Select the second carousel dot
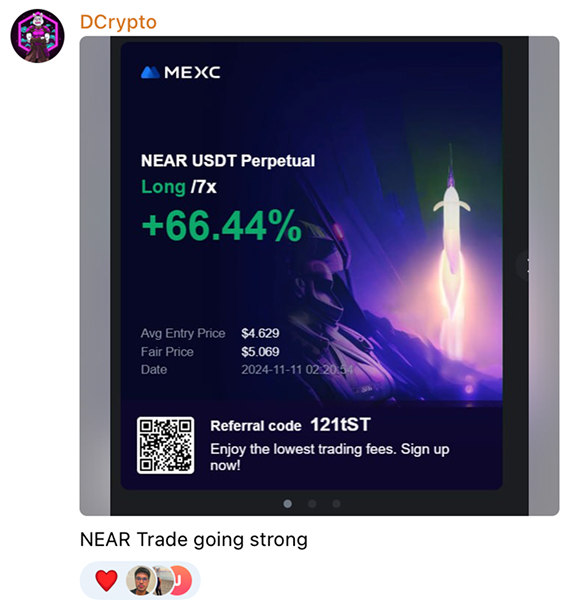Image resolution: width=578 pixels, height=609 pixels. (312, 504)
